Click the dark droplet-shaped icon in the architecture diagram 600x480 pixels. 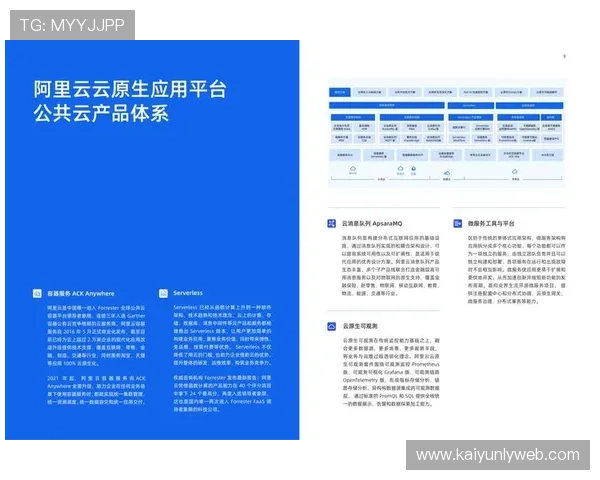pos(414,168)
